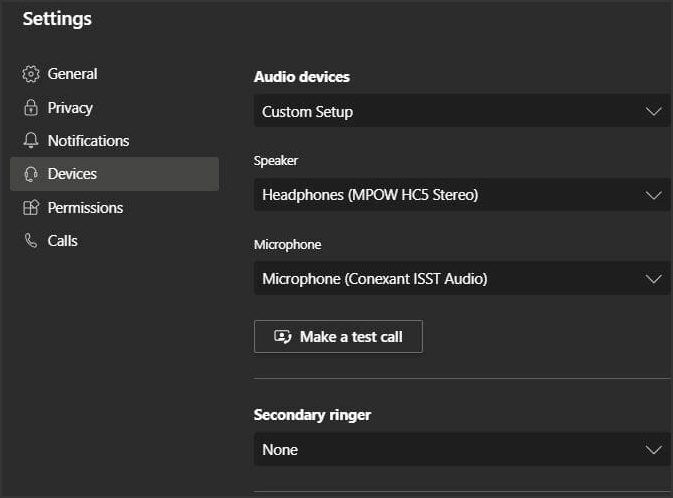Click the chevron on the Speaker dropdown

pos(654,196)
